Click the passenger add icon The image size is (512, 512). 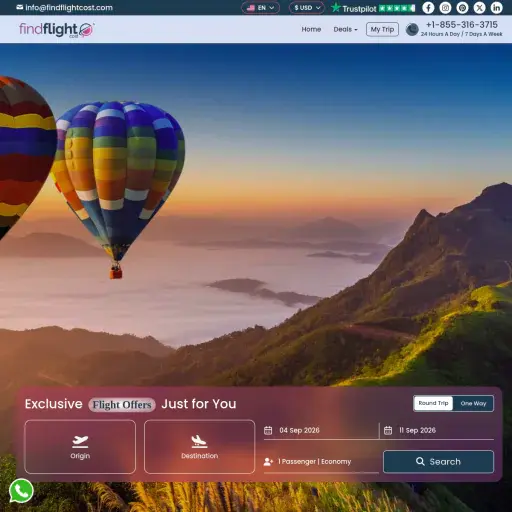tap(268, 462)
